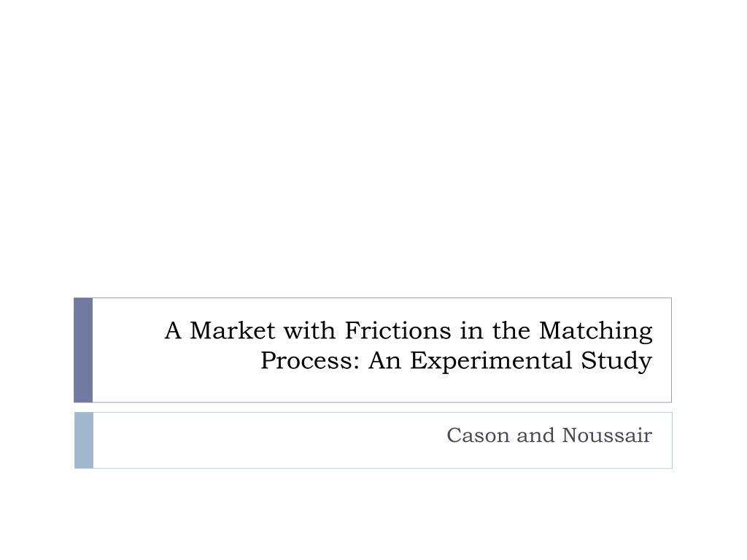Image resolution: width=747 pixels, height=560 pixels.
Task: Click the word "Process:" in the title
Action: click(309, 360)
